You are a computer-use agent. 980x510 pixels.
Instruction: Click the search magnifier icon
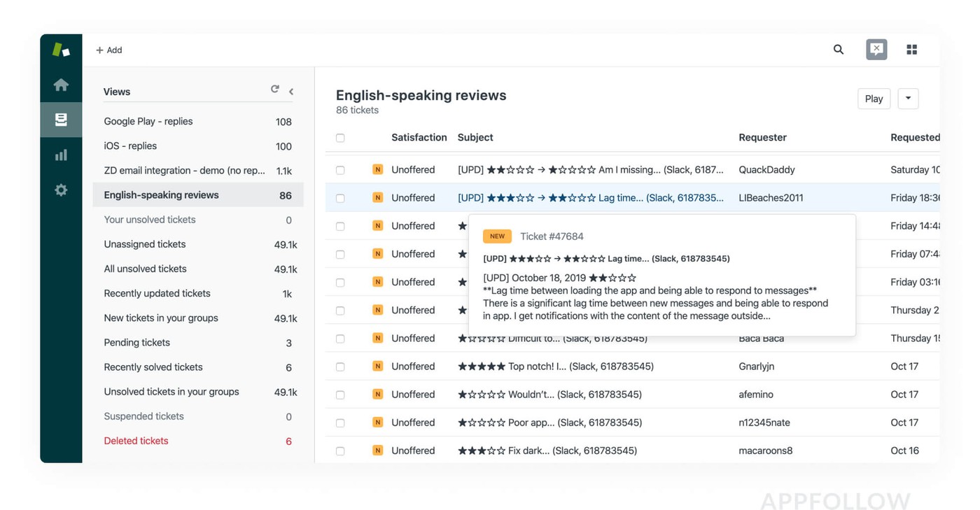coord(839,50)
